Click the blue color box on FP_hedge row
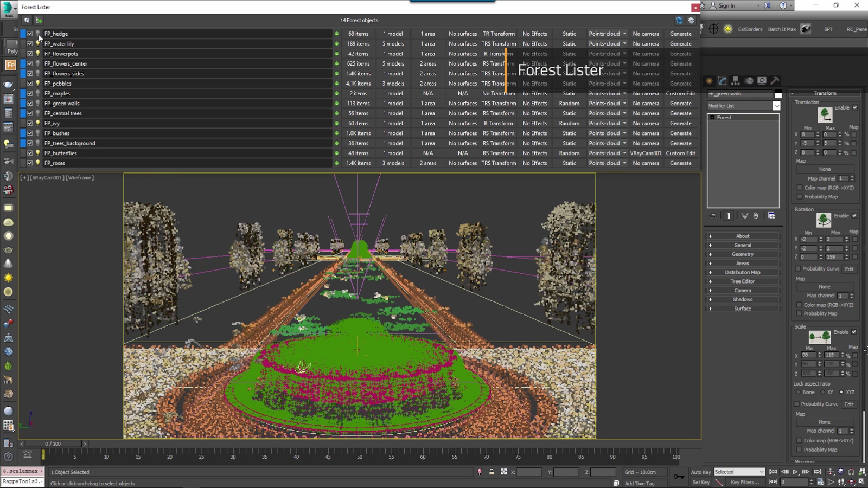Image resolution: width=868 pixels, height=488 pixels. 23,34
